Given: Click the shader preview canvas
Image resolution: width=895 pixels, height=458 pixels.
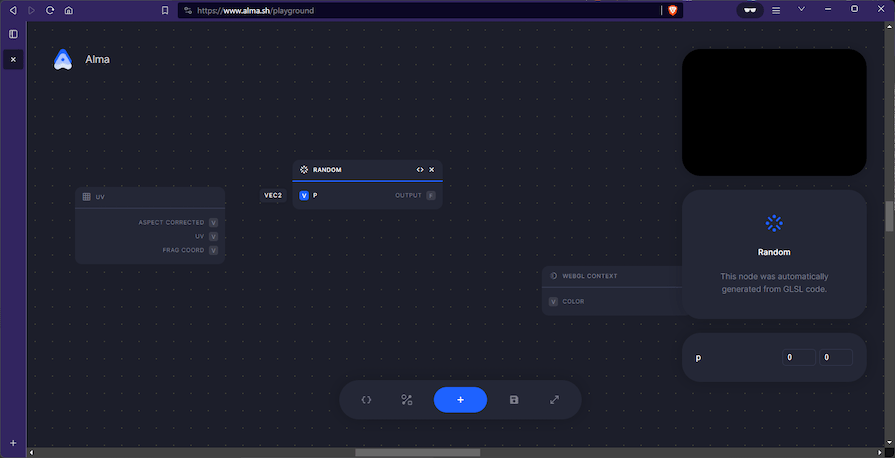Looking at the screenshot, I should [x=773, y=112].
